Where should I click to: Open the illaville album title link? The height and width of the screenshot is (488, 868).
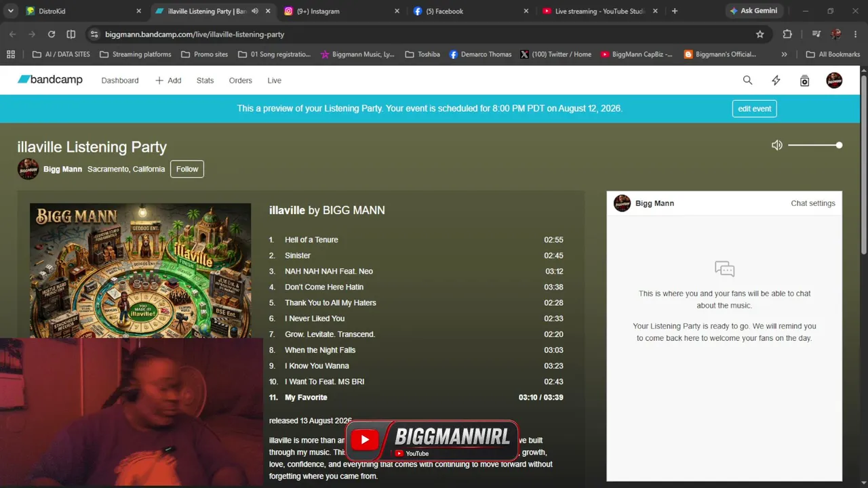pos(287,210)
